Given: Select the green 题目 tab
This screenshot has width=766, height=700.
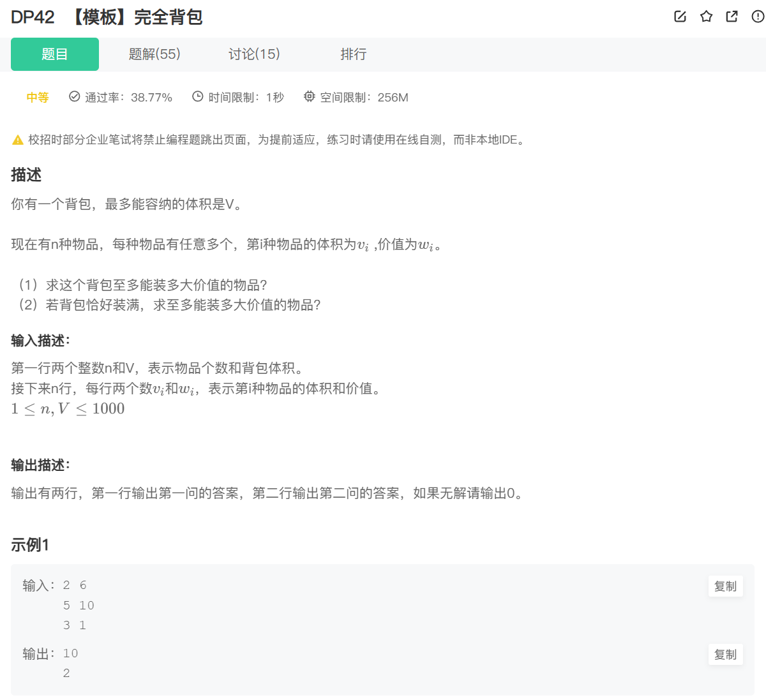Looking at the screenshot, I should 54,54.
